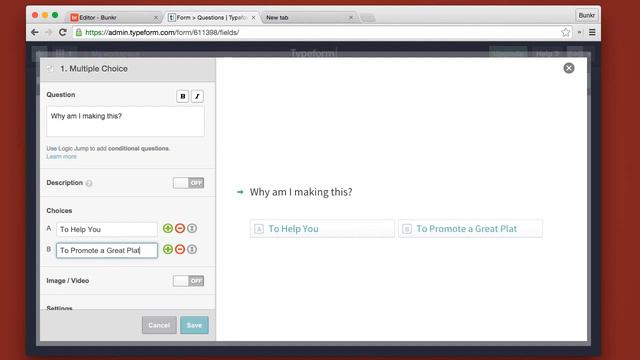
Task: Click the Bunkr profile button
Action: point(587,16)
